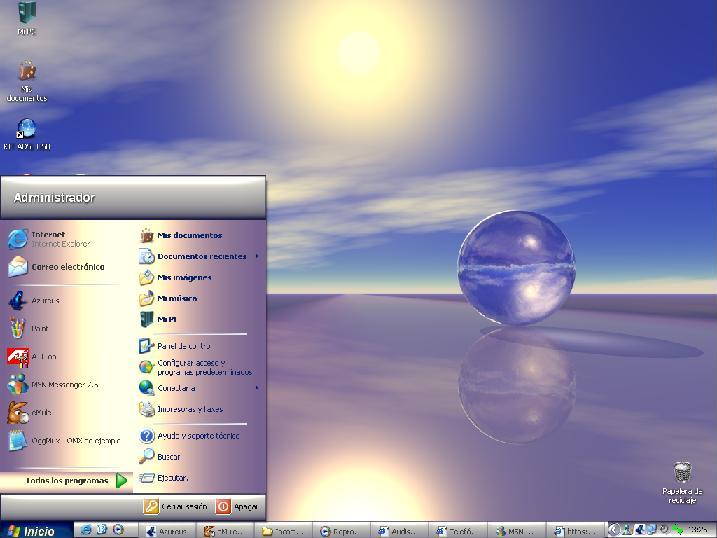Select the Papelera de reciclaje icon
Image resolution: width=717 pixels, height=538 pixels.
click(x=682, y=483)
